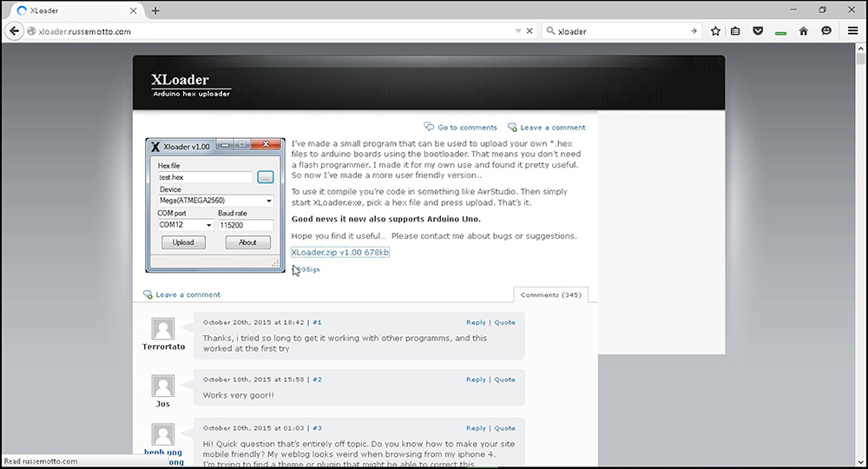Click the 'Good news it now also supports Arduino Uno.' text

pos(386,219)
